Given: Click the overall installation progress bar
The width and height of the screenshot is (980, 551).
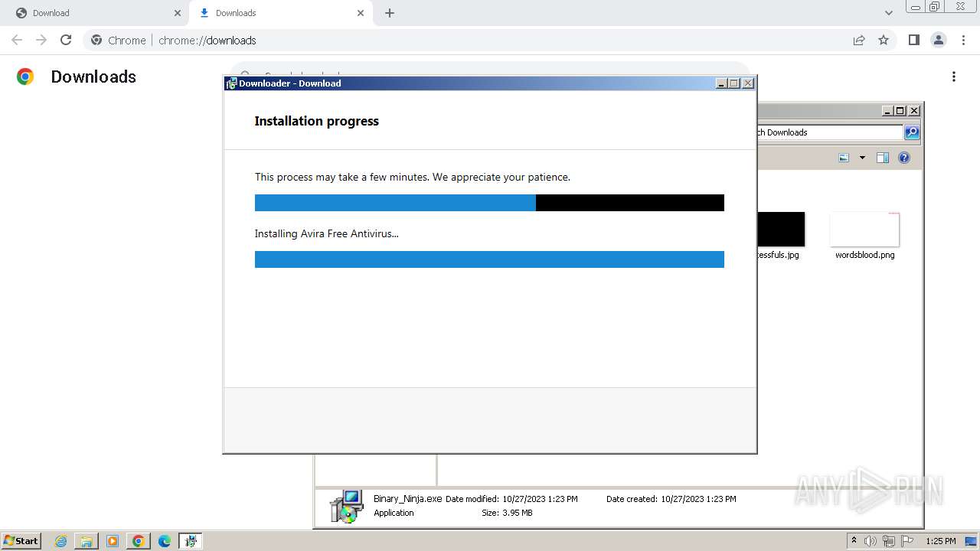Looking at the screenshot, I should point(489,203).
